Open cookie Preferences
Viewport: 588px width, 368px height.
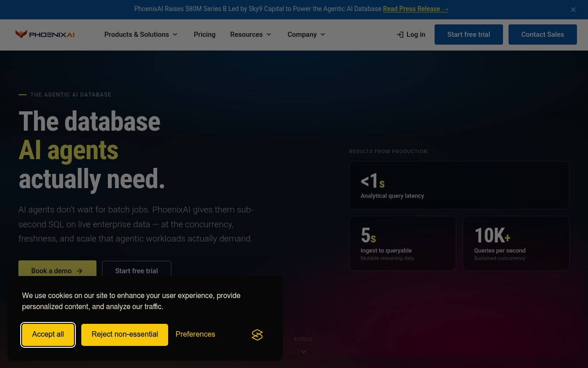pos(195,334)
